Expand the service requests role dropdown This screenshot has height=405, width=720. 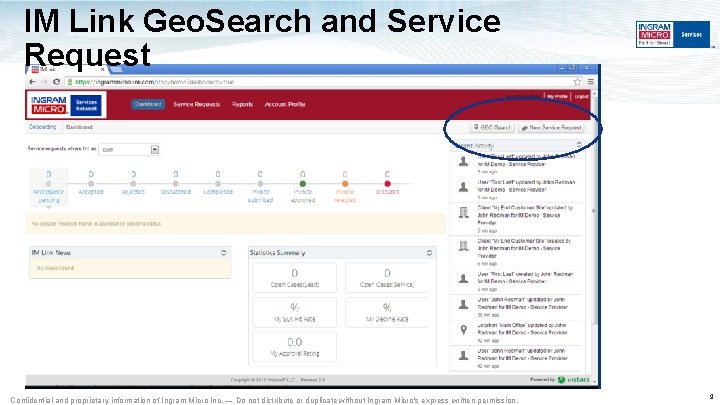tap(129, 149)
